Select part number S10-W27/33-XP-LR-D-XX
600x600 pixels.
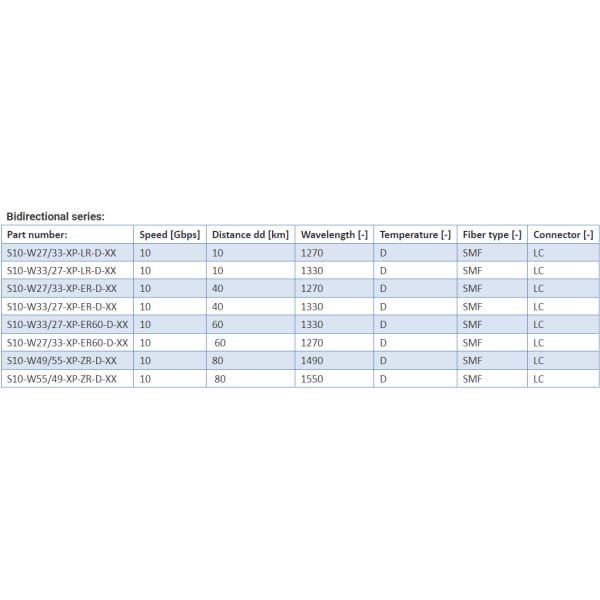[62, 253]
